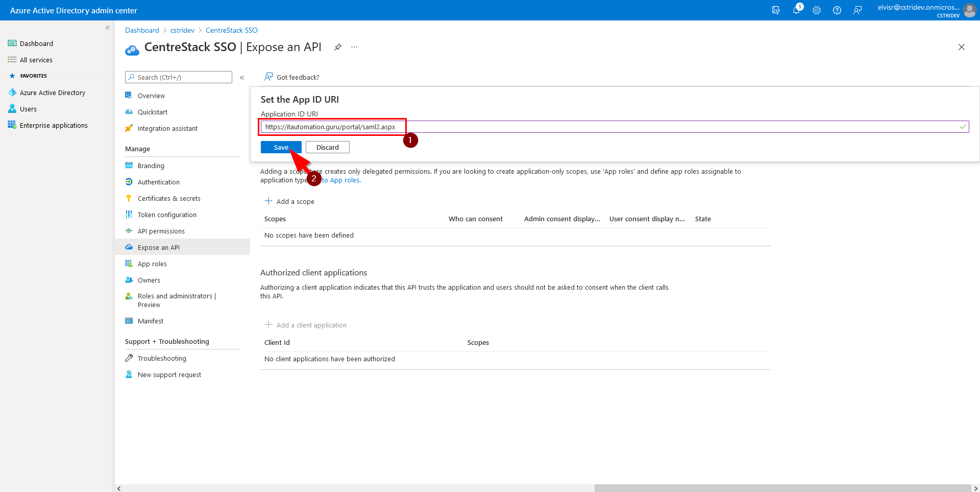Click the CentreStack SSO breadcrumb link

tap(232, 30)
